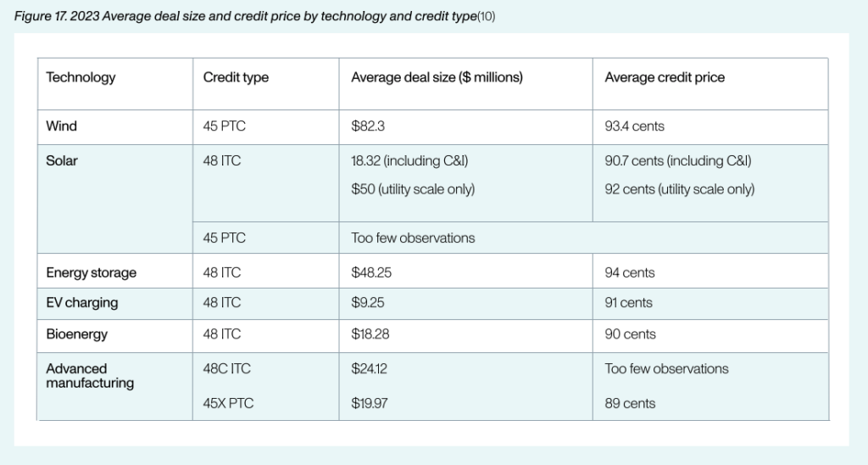Image resolution: width=868 pixels, height=465 pixels.
Task: Click the footnote (10) reference in title
Action: click(x=486, y=17)
